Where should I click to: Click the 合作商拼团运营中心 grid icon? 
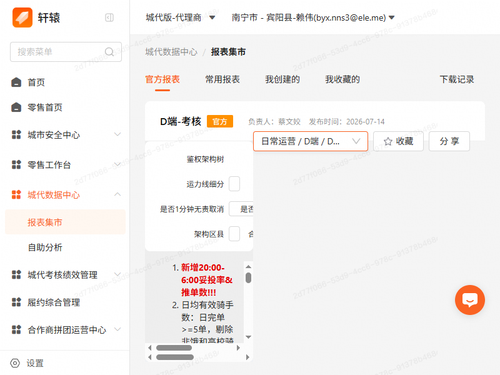(x=16, y=329)
